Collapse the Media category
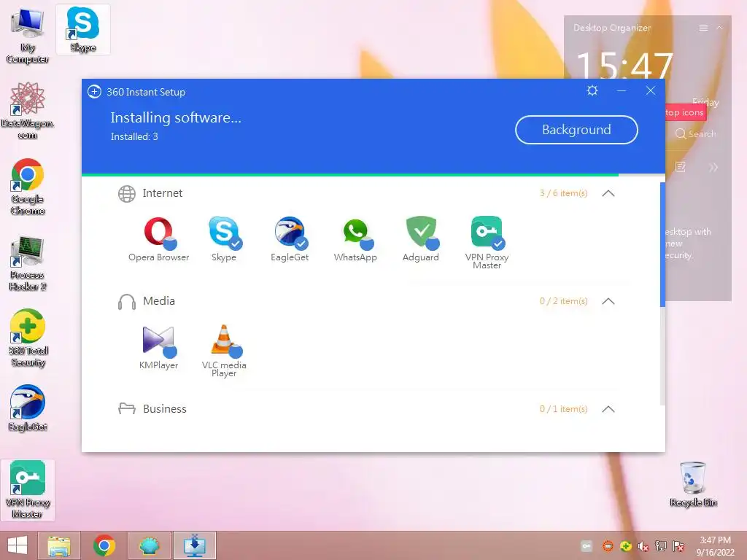 (608, 301)
